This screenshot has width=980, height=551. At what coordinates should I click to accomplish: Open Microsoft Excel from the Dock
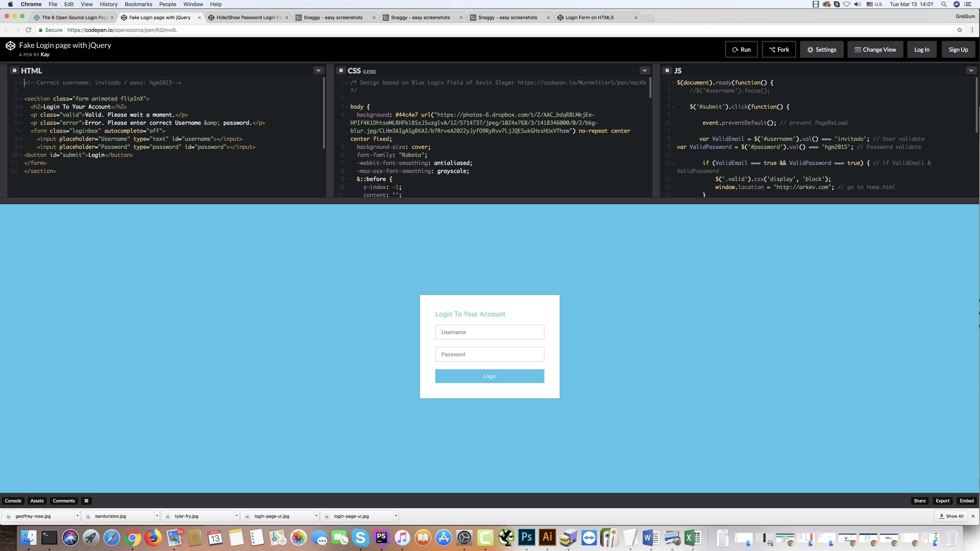tap(693, 538)
